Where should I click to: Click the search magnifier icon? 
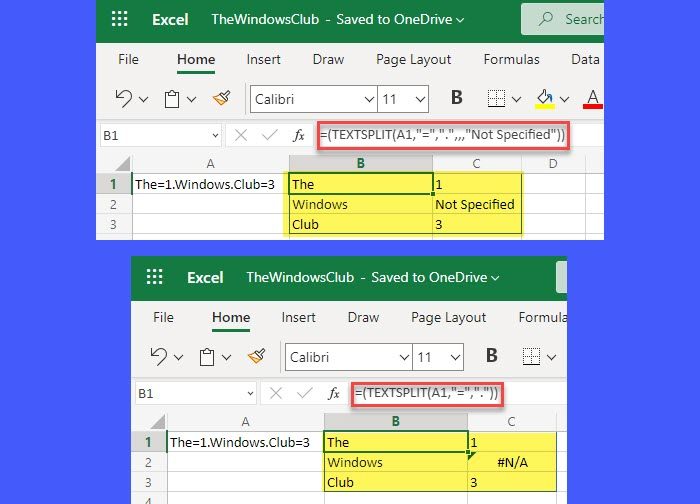click(546, 19)
